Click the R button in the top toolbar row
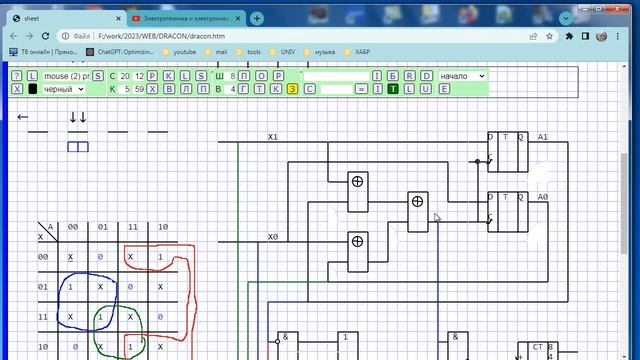The width and height of the screenshot is (640, 360). 409,76
